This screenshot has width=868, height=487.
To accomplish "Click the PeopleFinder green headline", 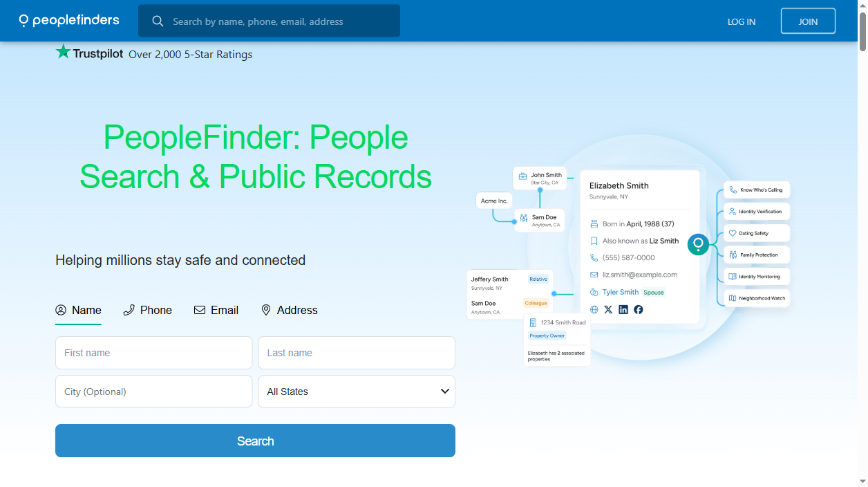I will (256, 157).
